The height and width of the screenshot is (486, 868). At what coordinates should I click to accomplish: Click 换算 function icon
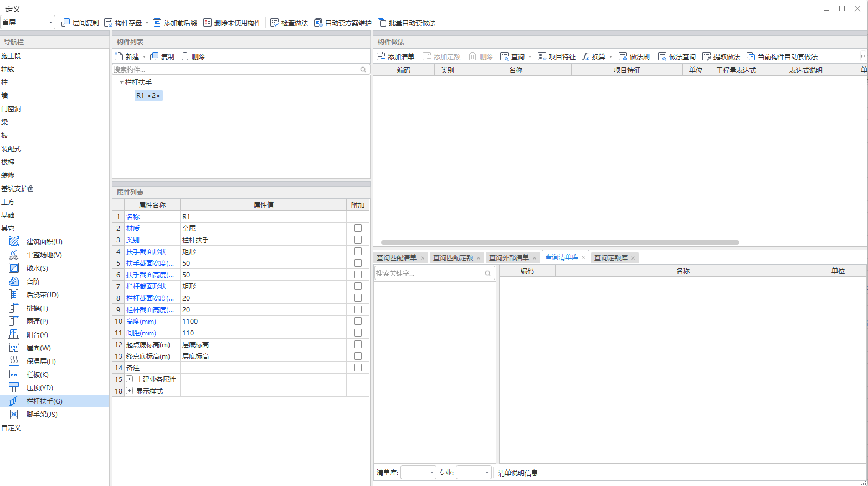click(585, 56)
